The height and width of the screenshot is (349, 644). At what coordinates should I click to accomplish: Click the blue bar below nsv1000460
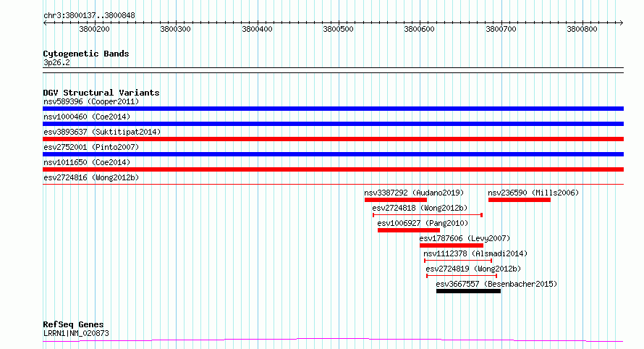[x=333, y=124]
